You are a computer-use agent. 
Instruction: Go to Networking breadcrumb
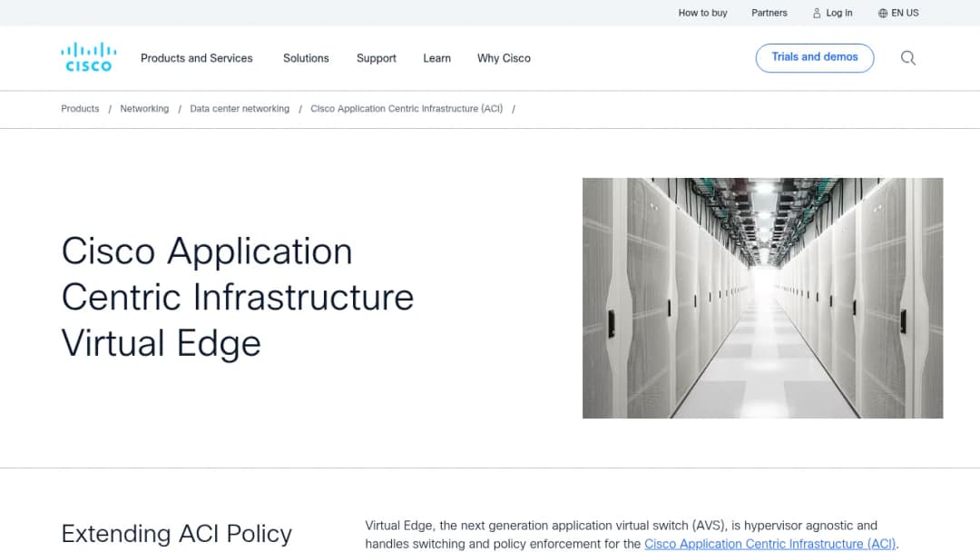click(144, 109)
